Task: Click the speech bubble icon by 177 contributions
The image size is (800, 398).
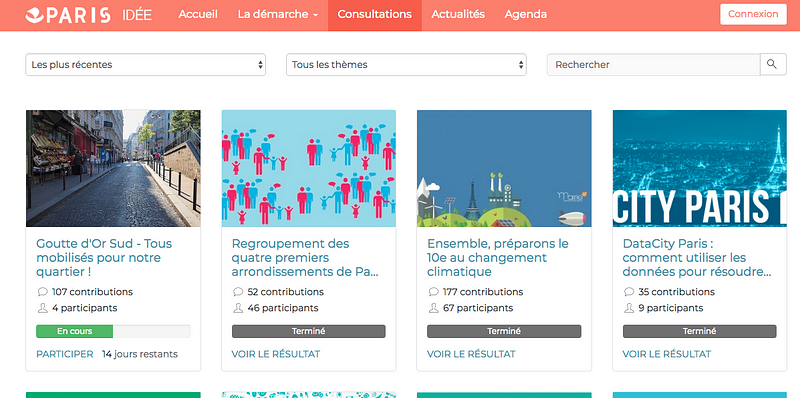Action: coord(433,292)
